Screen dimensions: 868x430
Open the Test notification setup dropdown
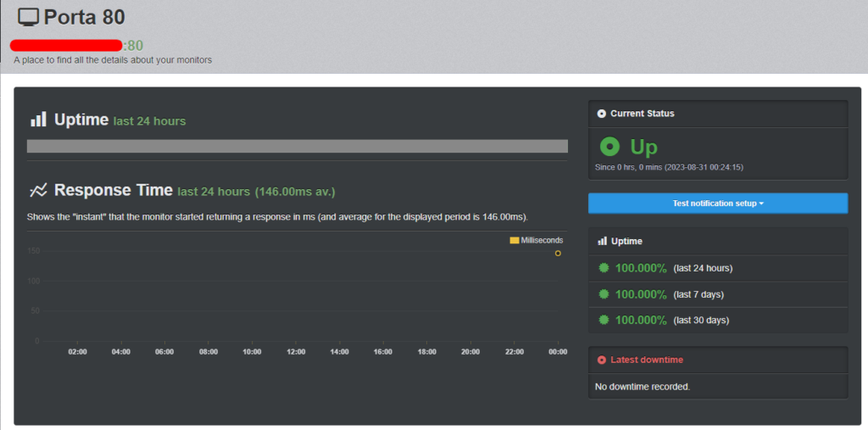click(718, 204)
